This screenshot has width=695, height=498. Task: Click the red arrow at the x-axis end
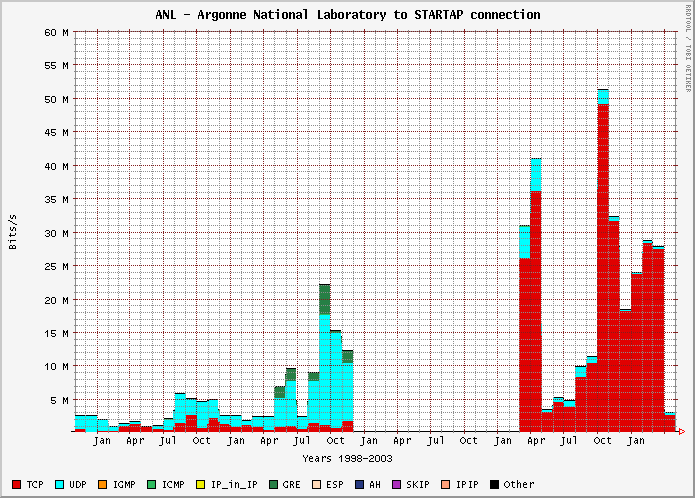point(682,431)
